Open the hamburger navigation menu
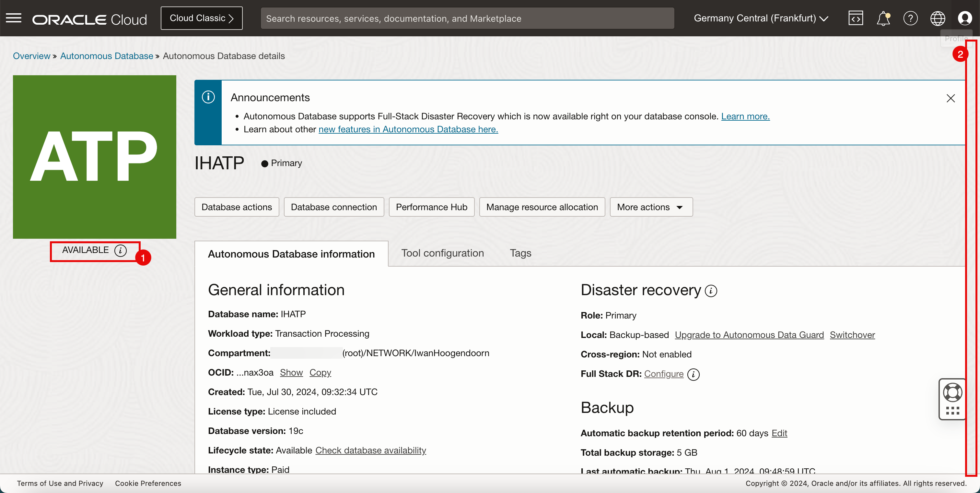The height and width of the screenshot is (493, 980). pos(14,18)
